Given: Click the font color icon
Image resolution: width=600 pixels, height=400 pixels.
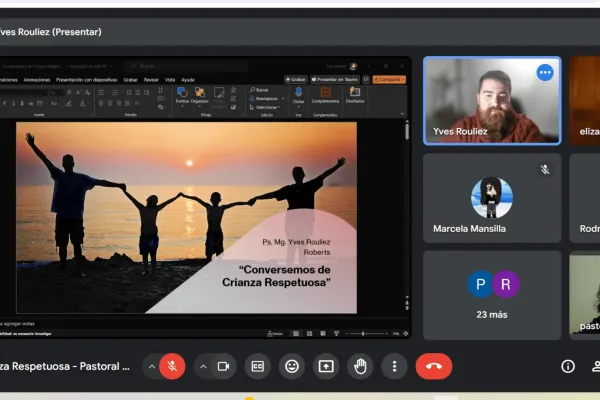Looking at the screenshot, I should pyautogui.click(x=82, y=103).
